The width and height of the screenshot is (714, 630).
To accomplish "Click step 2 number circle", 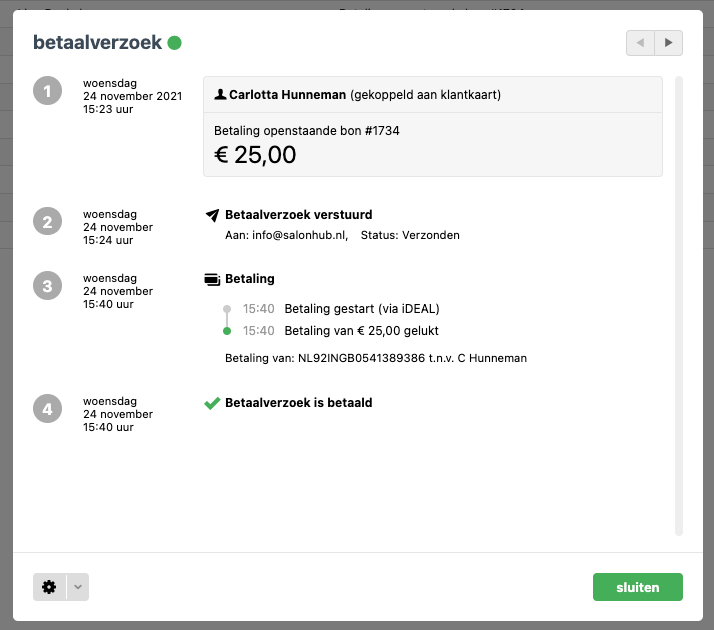I will (46, 222).
